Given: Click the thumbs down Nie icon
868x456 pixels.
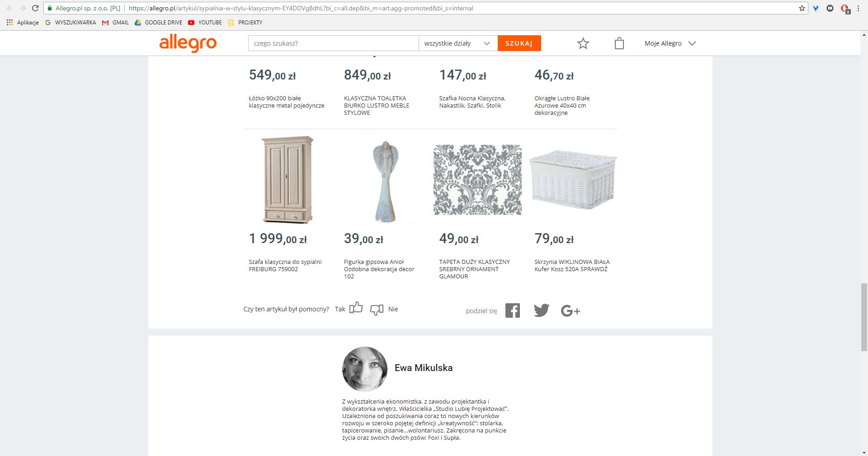Looking at the screenshot, I should [x=377, y=310].
